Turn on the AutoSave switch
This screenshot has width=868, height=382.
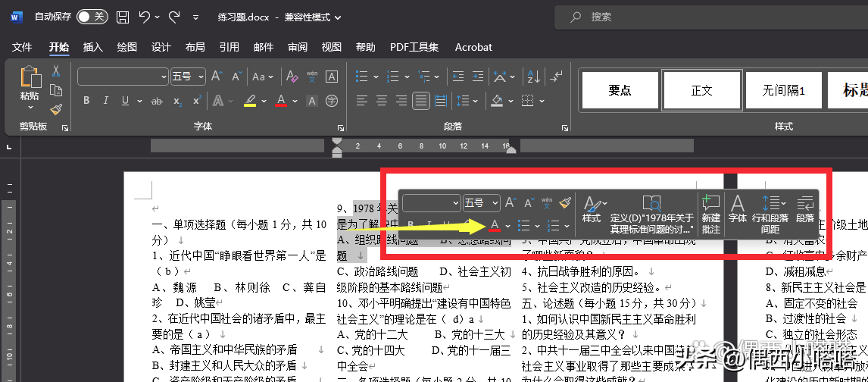pos(92,17)
